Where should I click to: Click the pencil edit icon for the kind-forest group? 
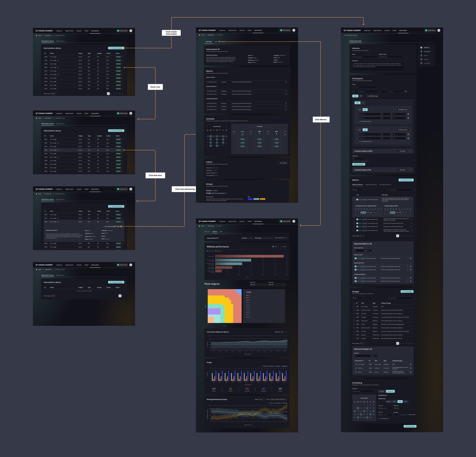[x=356, y=368]
